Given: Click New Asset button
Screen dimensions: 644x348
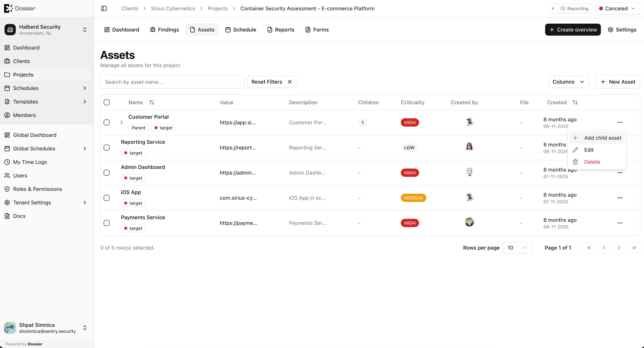Looking at the screenshot, I should tap(618, 82).
